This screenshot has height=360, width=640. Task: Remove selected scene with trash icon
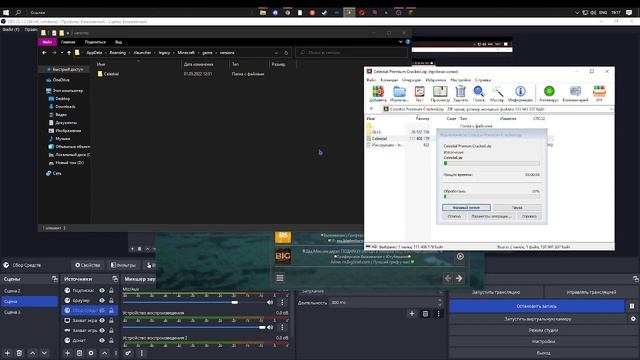[x=19, y=353]
